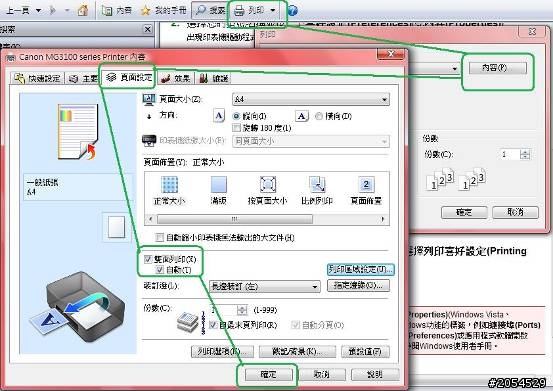Open 我的手冊 star toolbar item

(163, 11)
